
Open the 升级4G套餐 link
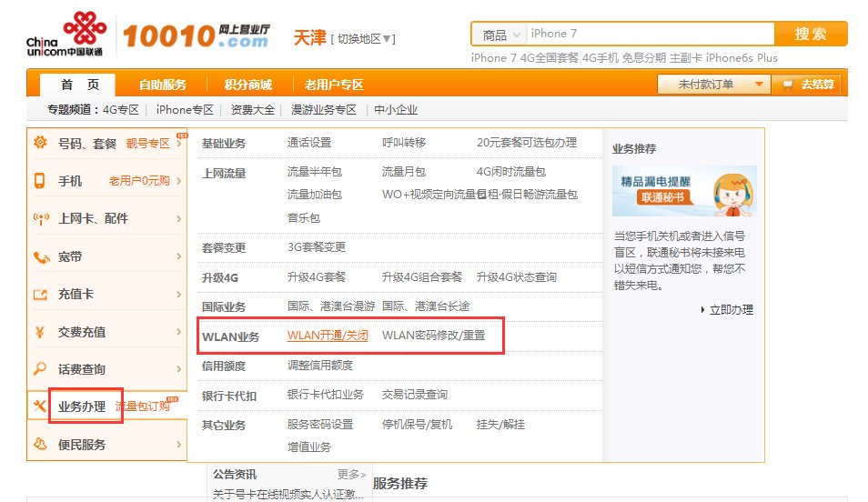click(x=316, y=276)
